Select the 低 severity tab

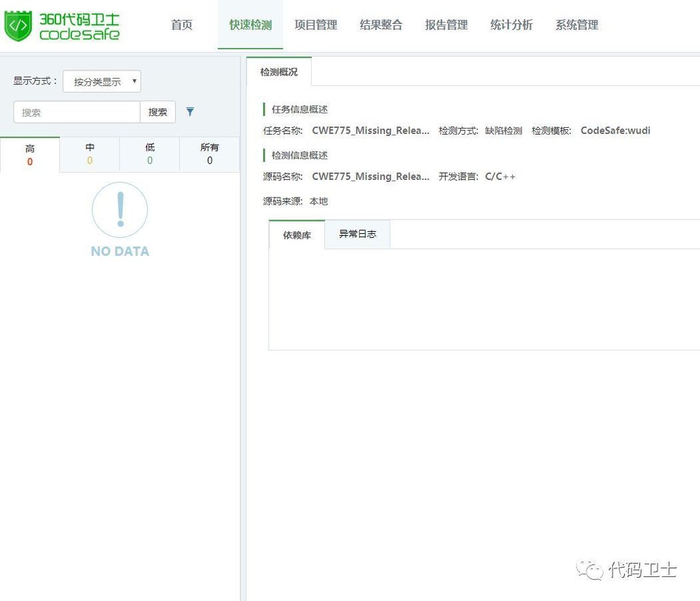coord(150,155)
